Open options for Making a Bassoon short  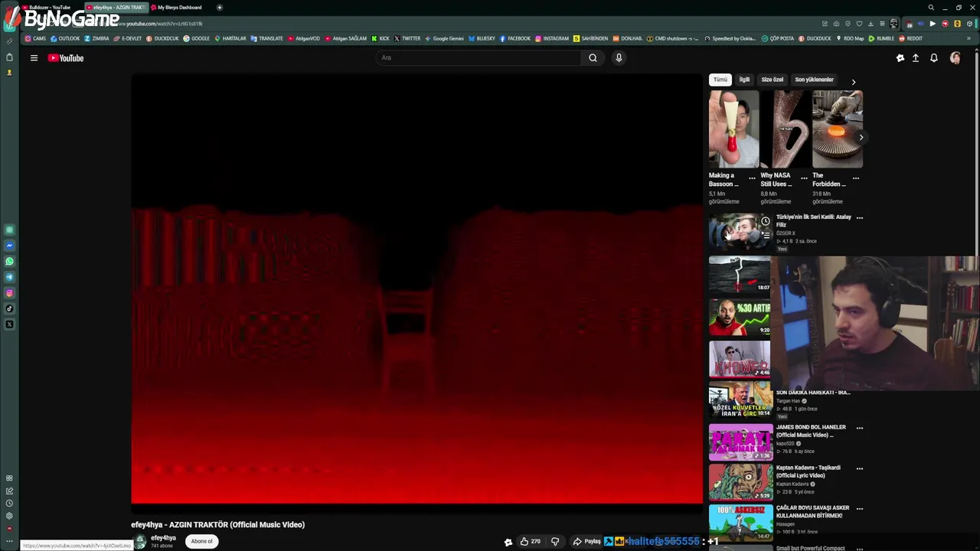click(x=752, y=178)
